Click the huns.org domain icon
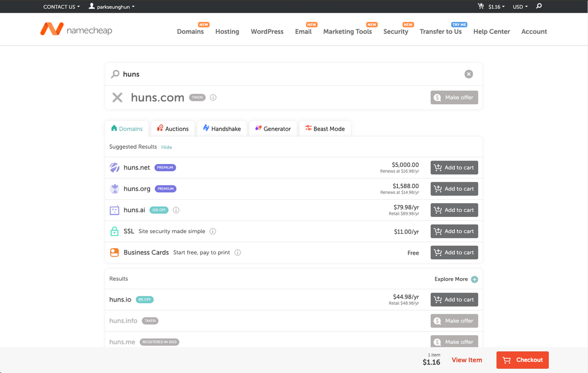The height and width of the screenshot is (373, 588). click(x=114, y=188)
